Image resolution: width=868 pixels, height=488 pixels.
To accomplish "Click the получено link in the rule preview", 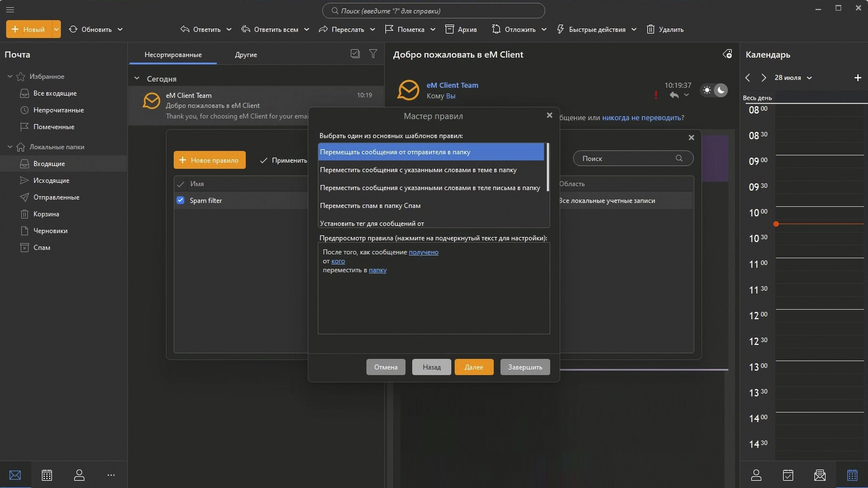I will 423,252.
